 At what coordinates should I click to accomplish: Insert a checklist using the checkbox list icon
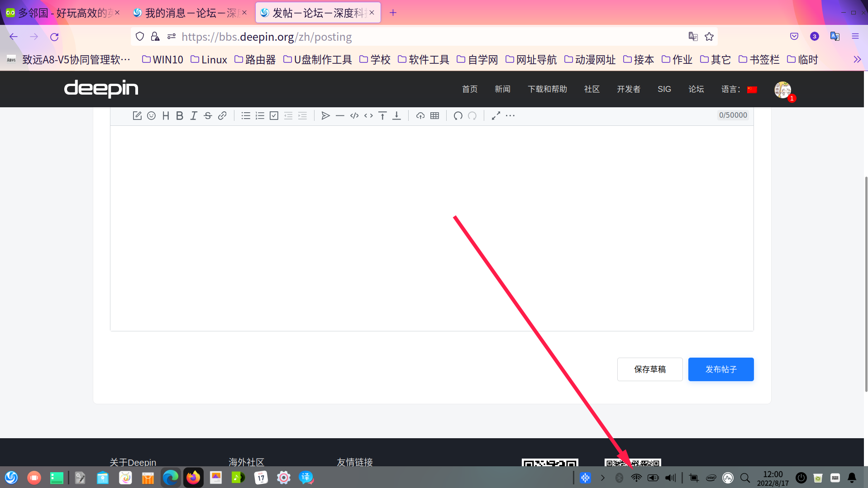(x=274, y=116)
